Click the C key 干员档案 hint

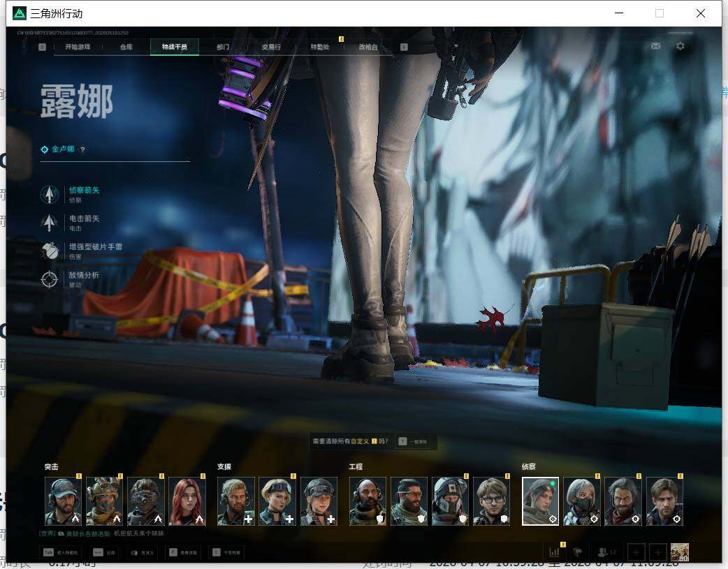coord(226,552)
